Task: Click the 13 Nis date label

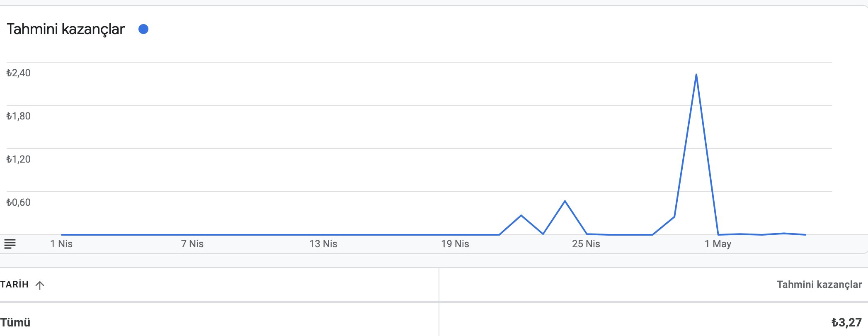Action: click(323, 244)
